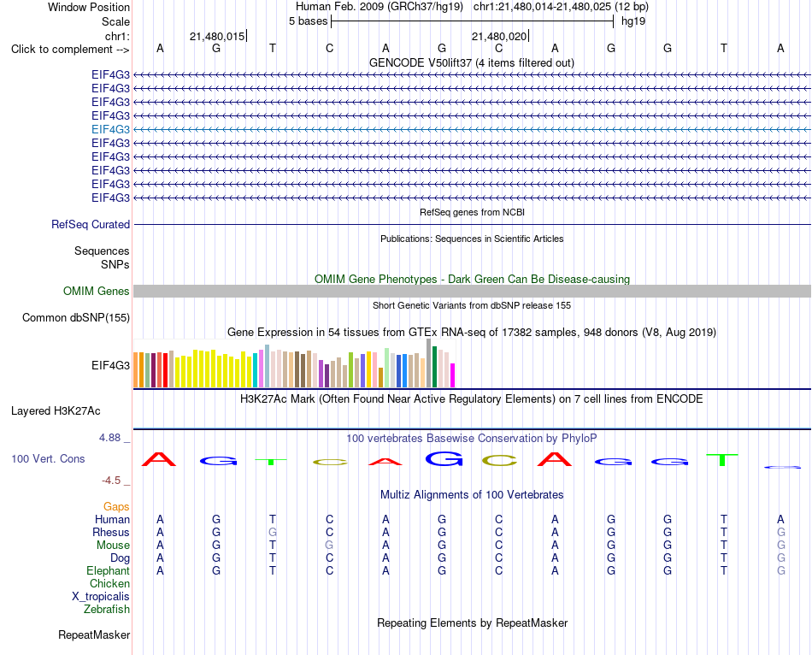Image resolution: width=812 pixels, height=655 pixels.
Task: Click the dark green bar in GTEx chart
Action: click(x=434, y=367)
